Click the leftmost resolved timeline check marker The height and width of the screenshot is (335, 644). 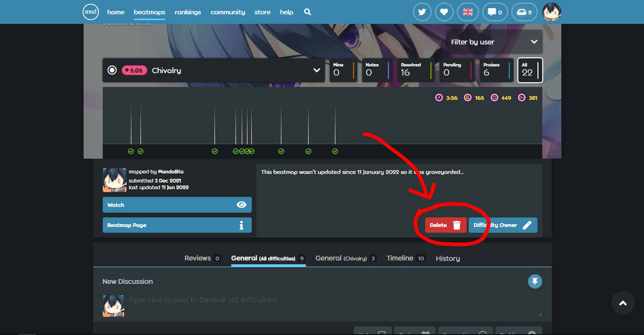pos(131,151)
